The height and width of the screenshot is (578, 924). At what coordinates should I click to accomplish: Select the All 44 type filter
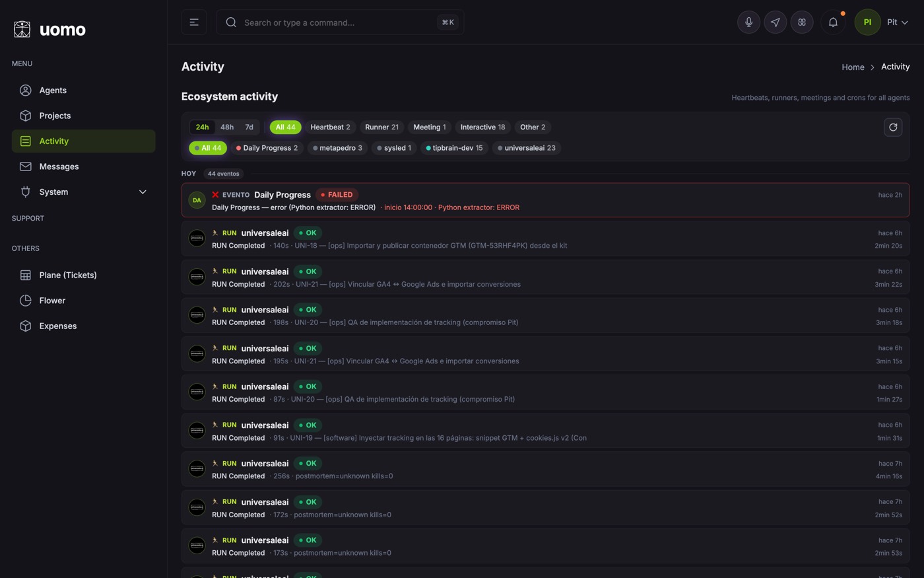pos(285,127)
